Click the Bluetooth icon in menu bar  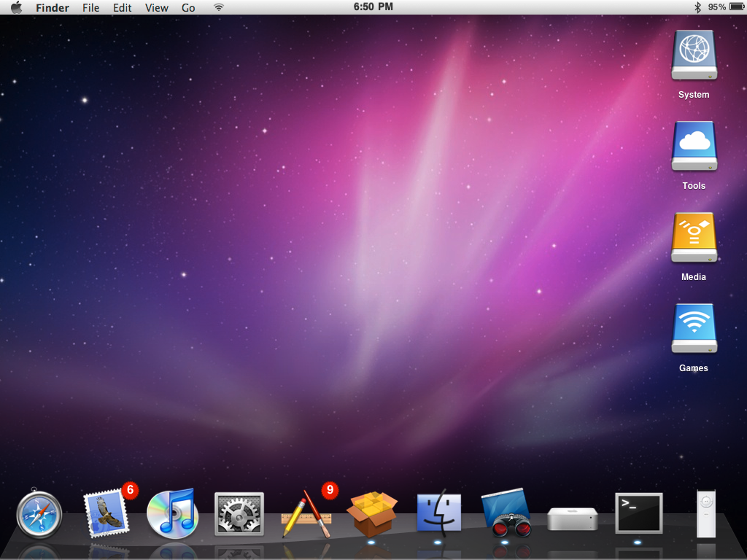[x=697, y=7]
